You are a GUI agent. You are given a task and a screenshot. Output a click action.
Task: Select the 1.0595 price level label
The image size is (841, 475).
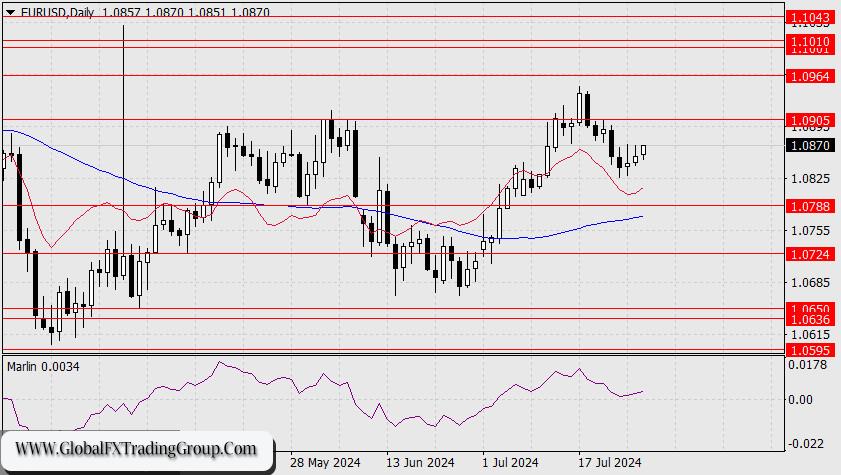(810, 351)
